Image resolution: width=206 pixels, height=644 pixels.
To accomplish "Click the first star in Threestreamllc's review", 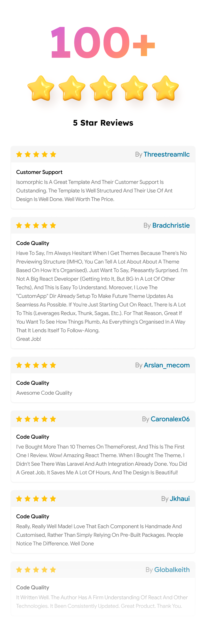I will 19,154.
